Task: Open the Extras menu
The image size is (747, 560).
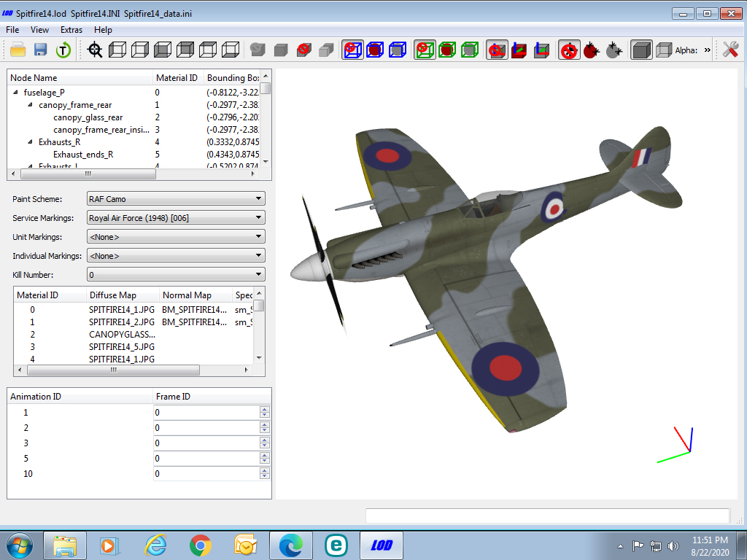Action: [x=71, y=29]
